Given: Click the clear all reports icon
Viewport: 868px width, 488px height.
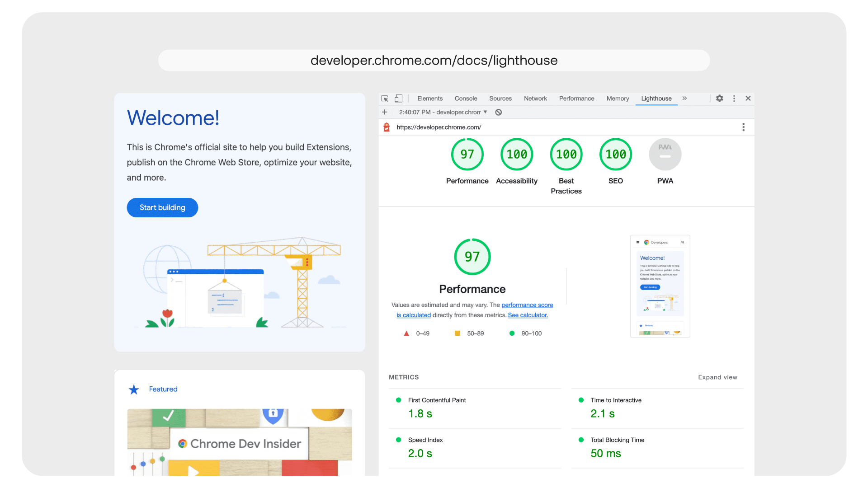Looking at the screenshot, I should (498, 112).
